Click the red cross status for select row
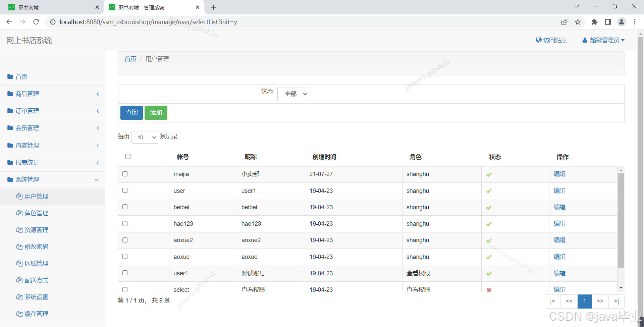 [x=489, y=290]
